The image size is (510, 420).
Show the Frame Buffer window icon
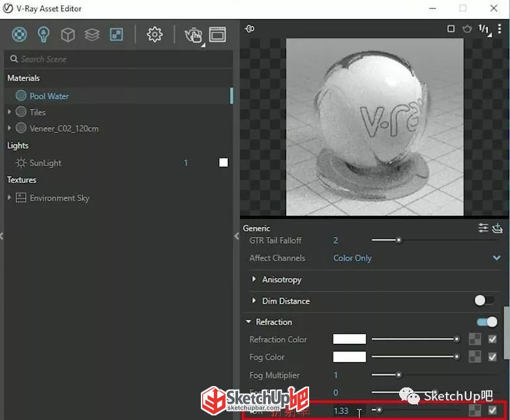point(218,35)
